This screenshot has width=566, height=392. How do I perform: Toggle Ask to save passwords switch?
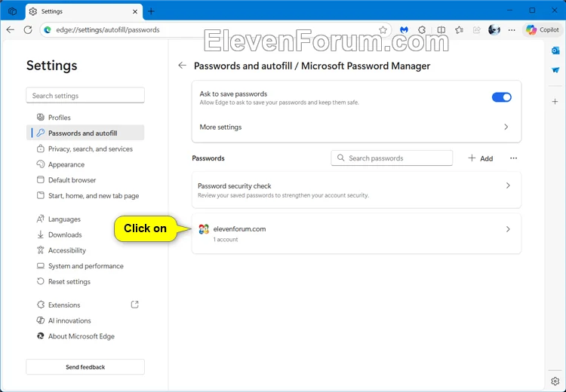pos(501,97)
